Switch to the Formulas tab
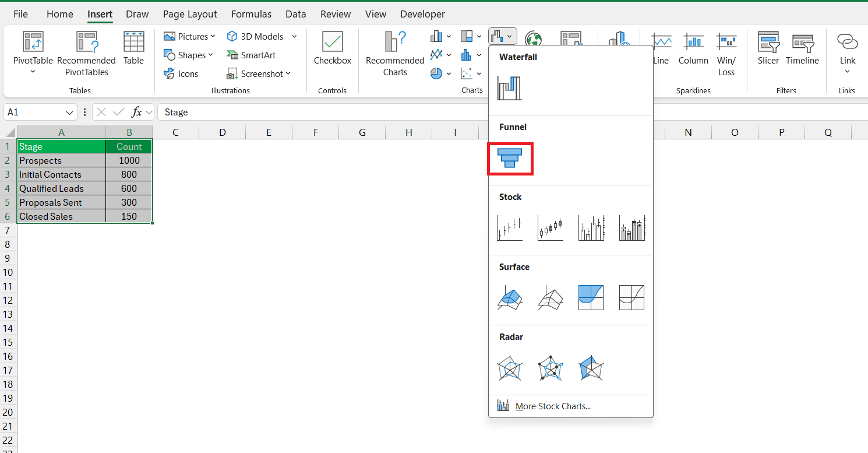 coord(251,14)
